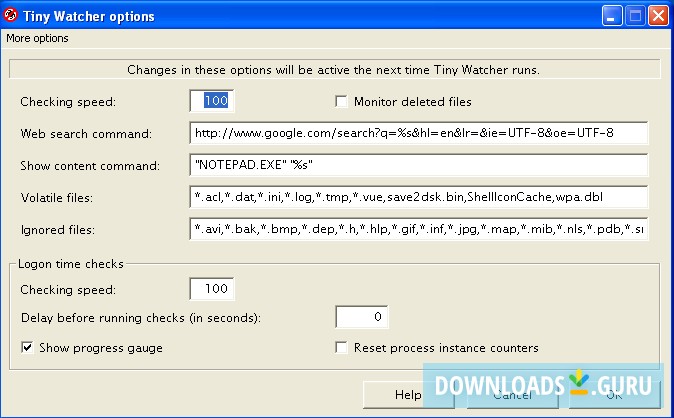Click into Volatile files field
The height and width of the screenshot is (418, 674).
pyautogui.click(x=419, y=197)
